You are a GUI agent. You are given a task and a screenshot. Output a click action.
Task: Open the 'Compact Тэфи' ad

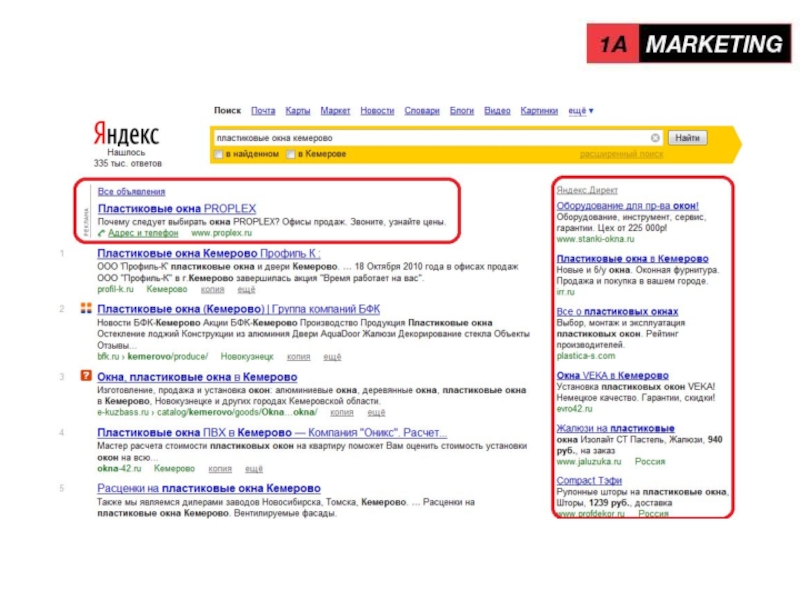589,481
